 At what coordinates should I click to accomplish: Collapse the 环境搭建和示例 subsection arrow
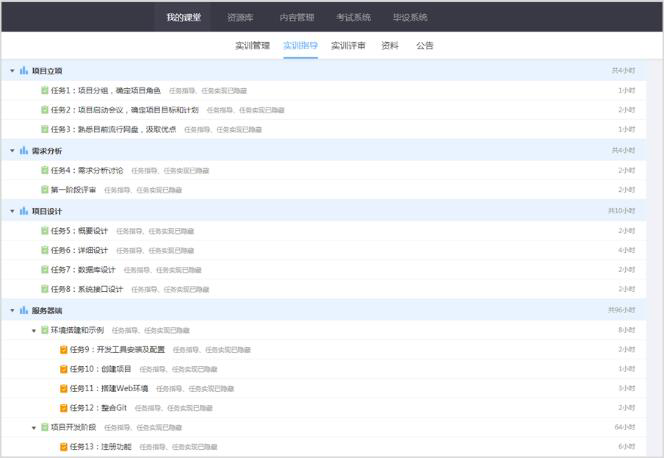[x=34, y=331]
